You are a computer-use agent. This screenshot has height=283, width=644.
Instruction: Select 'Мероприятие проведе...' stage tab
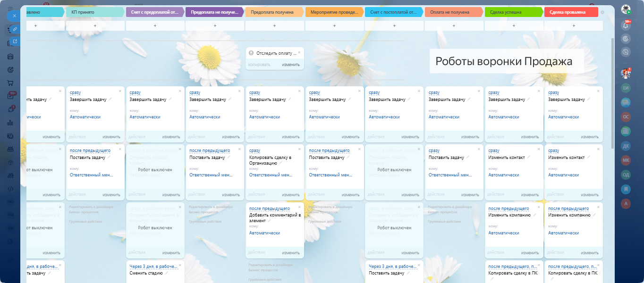tap(334, 12)
